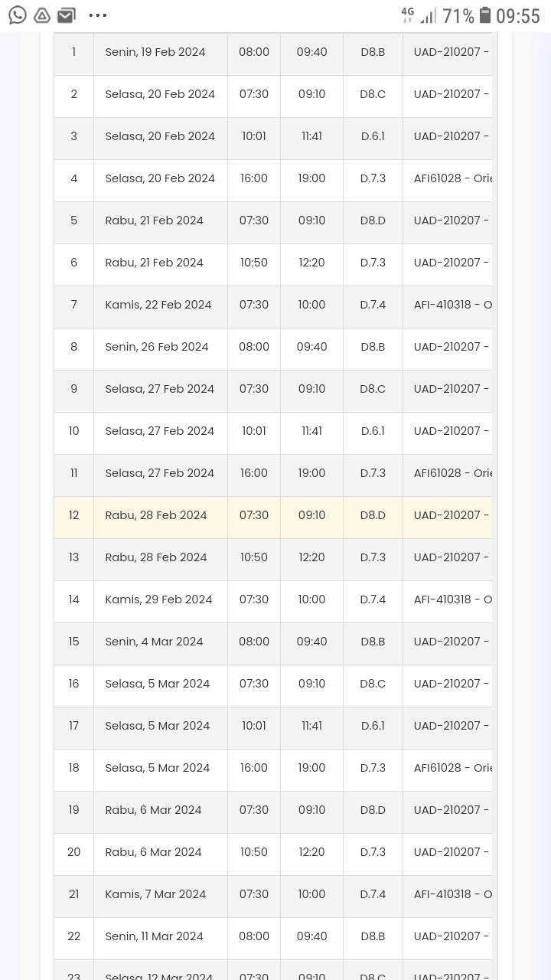
Task: Click the date Kamis, 29 Feb 2024
Action: pos(158,599)
